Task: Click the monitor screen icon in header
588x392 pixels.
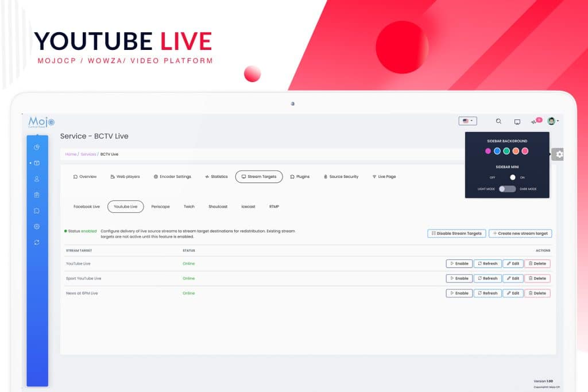Action: (x=517, y=122)
